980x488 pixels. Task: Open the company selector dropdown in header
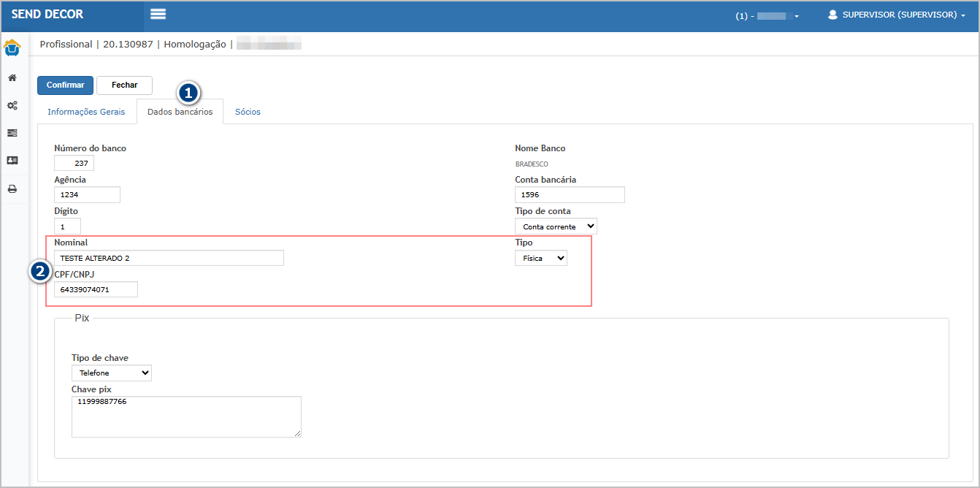coord(768,15)
